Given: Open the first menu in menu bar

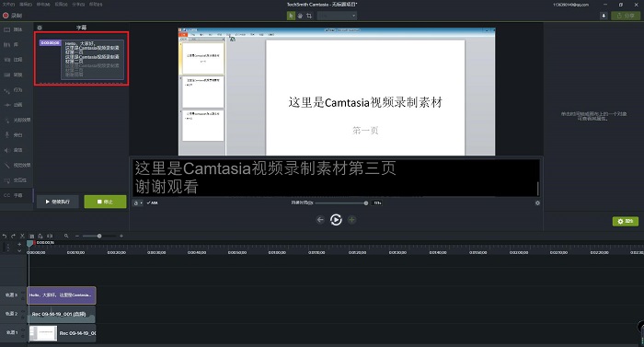Looking at the screenshot, I should 8,4.
